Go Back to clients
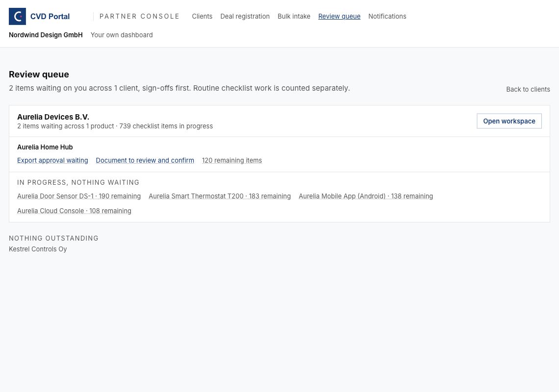This screenshot has width=559, height=392. click(528, 90)
